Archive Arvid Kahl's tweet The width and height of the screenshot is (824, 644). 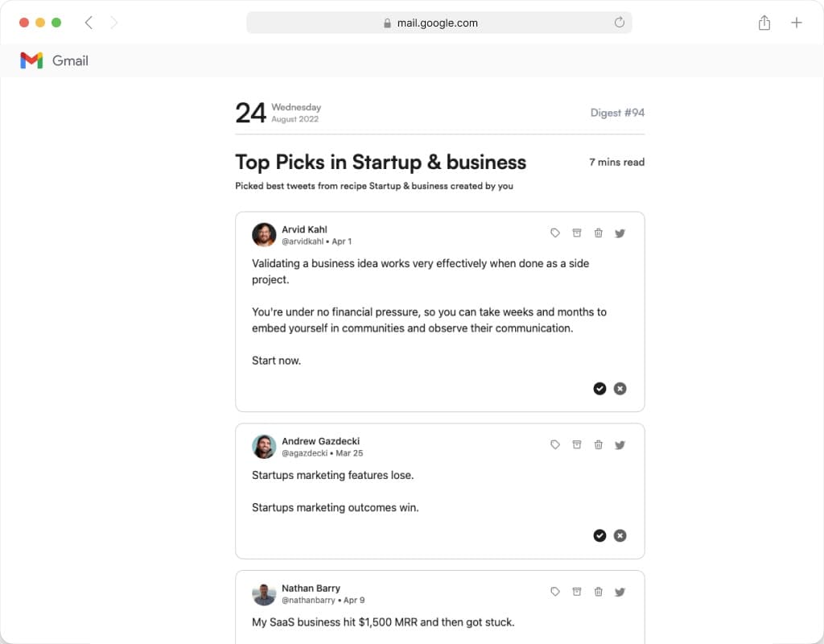coord(577,233)
